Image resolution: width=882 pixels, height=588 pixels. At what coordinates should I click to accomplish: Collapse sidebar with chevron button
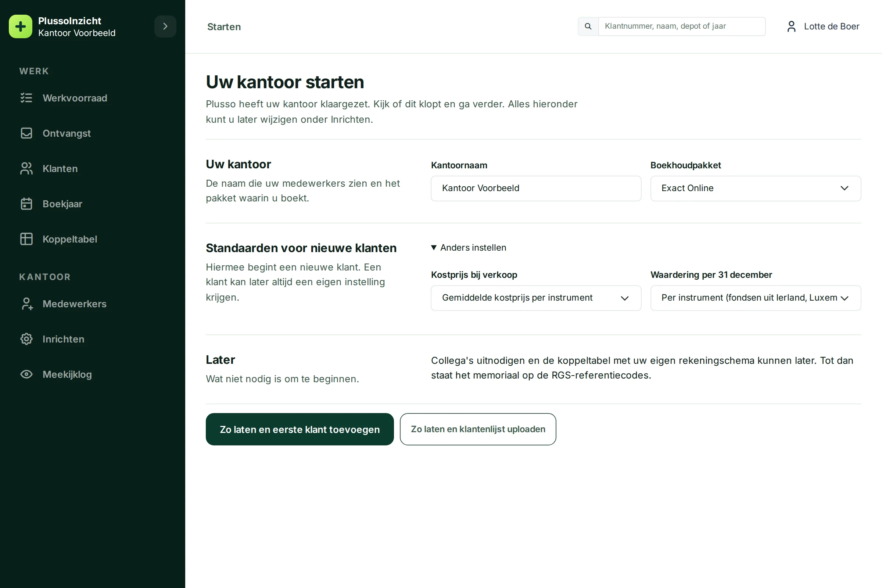click(x=165, y=26)
